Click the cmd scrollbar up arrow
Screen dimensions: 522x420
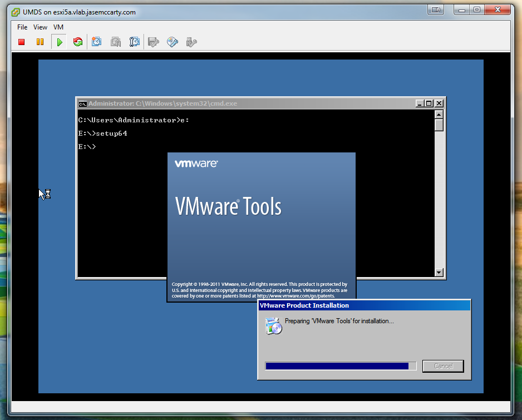[x=439, y=115]
